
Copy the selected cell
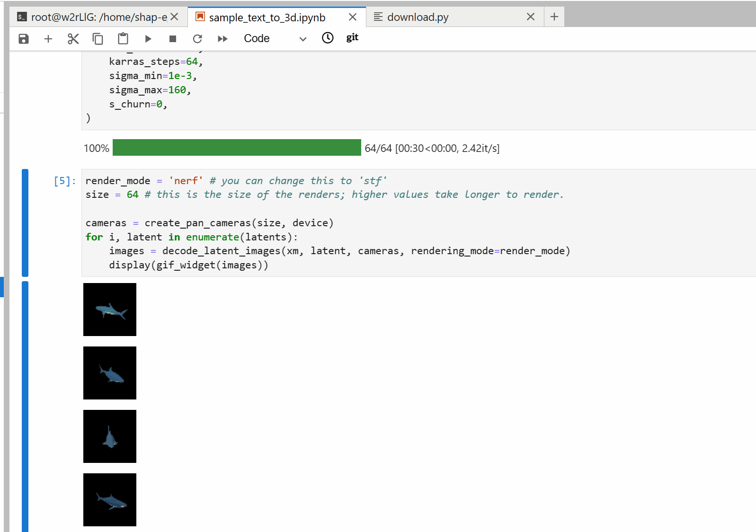point(98,39)
